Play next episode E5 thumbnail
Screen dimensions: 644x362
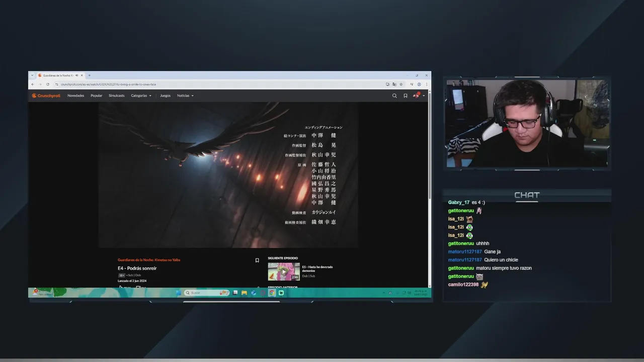[284, 271]
